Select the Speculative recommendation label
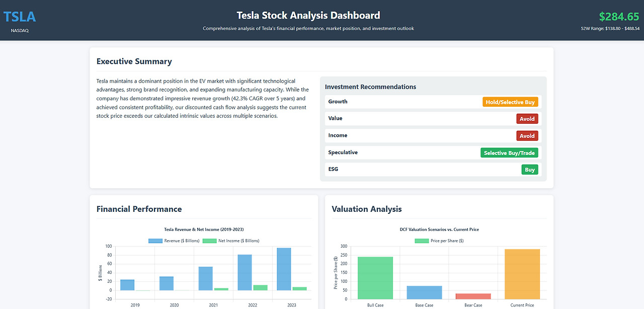This screenshot has width=644, height=309. click(x=343, y=152)
